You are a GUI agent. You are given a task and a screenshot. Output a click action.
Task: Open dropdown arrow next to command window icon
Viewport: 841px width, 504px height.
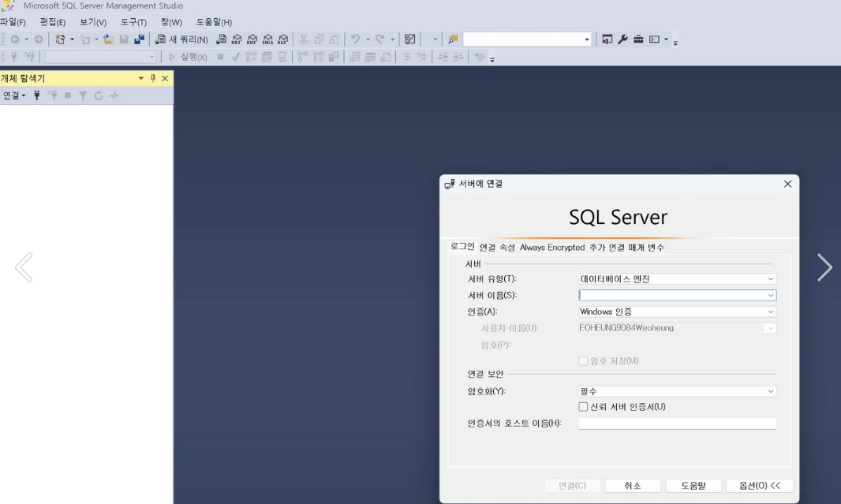pos(666,39)
